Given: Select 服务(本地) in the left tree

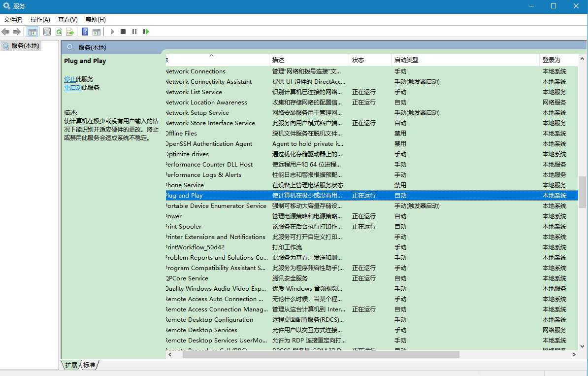Looking at the screenshot, I should click(25, 46).
